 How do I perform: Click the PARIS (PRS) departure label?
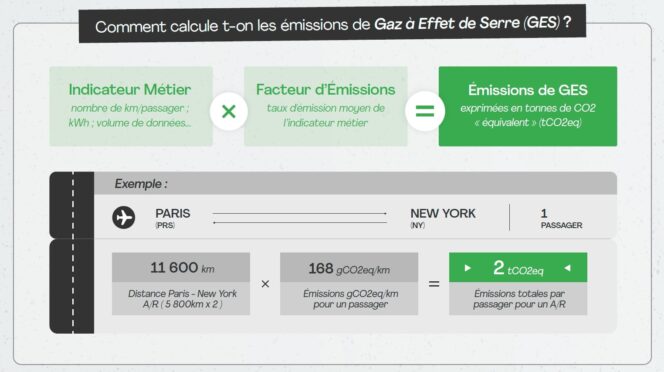coord(173,218)
